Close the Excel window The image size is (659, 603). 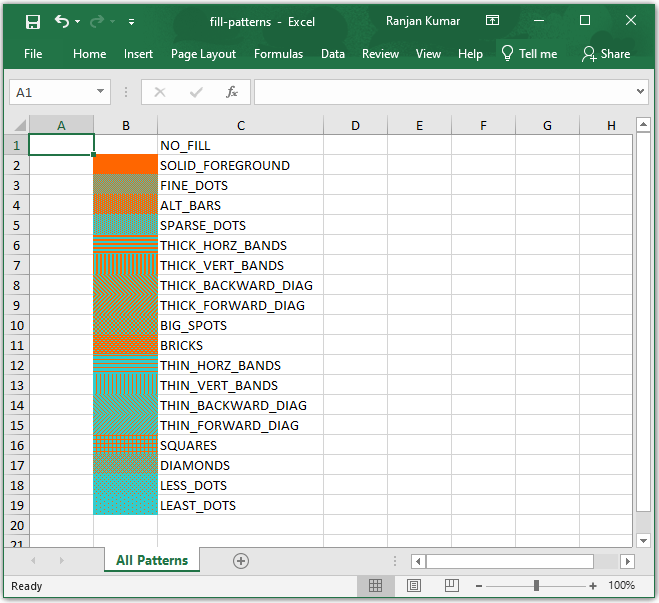(630, 20)
